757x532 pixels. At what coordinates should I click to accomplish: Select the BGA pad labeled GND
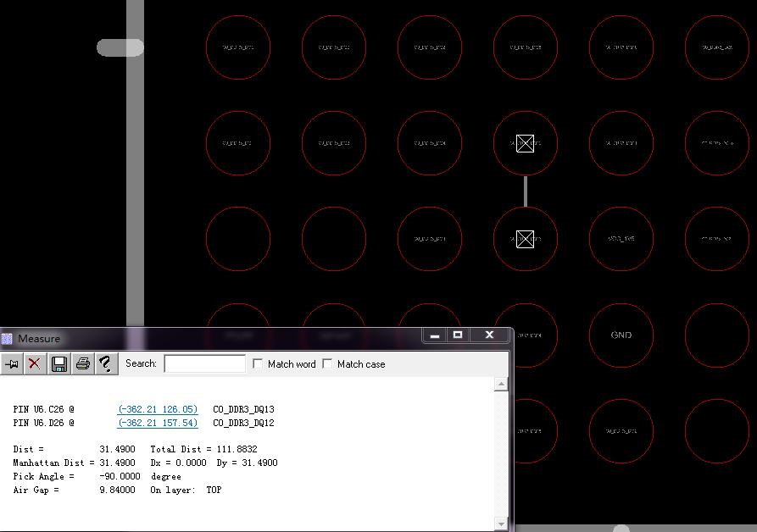621,335
